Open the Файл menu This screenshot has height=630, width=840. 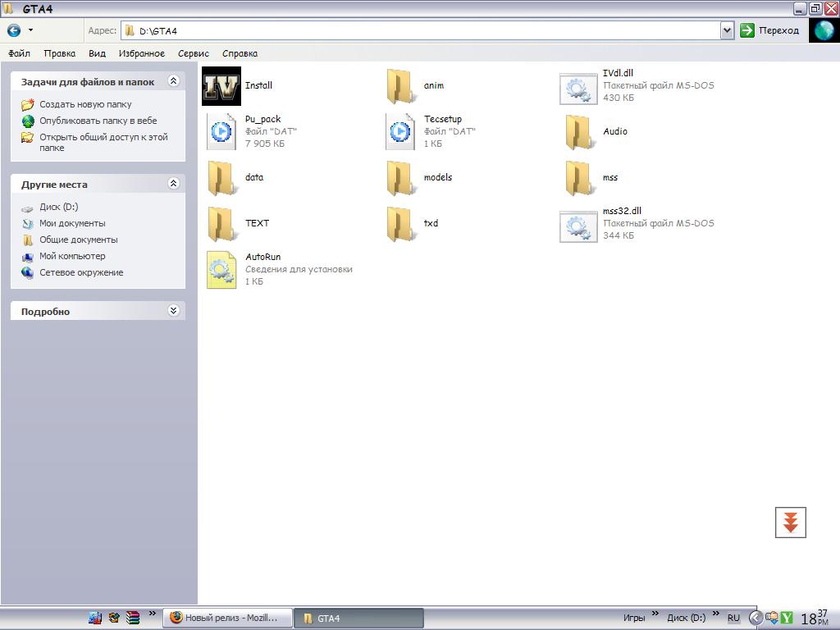pos(20,53)
